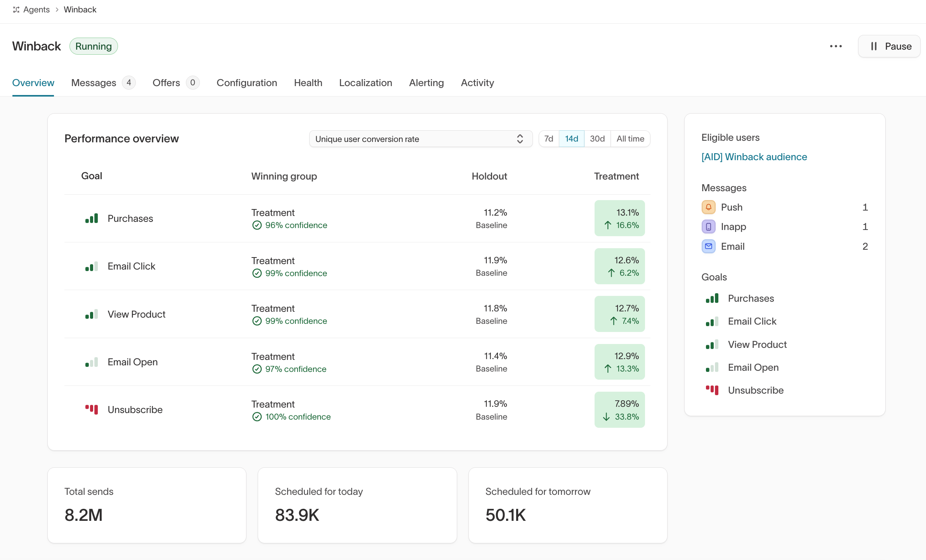Click the Purchases icon in Goals sidebar
The height and width of the screenshot is (560, 926).
(x=712, y=298)
